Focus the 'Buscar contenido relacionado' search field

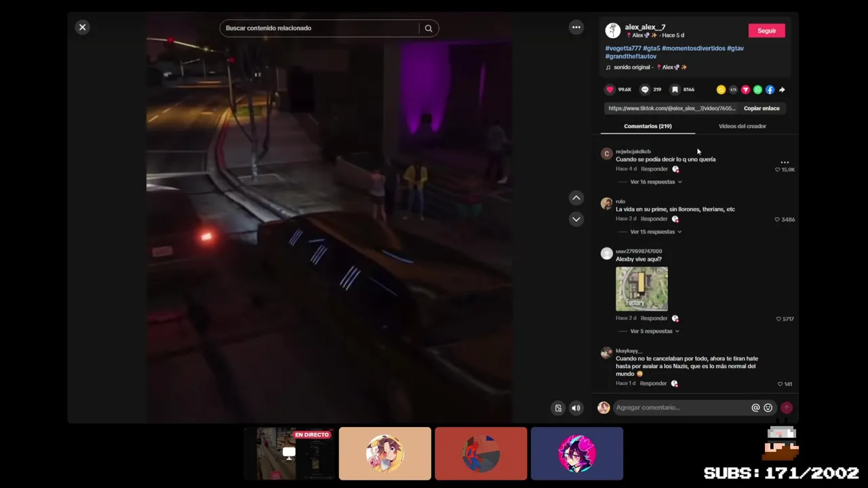pyautogui.click(x=319, y=28)
